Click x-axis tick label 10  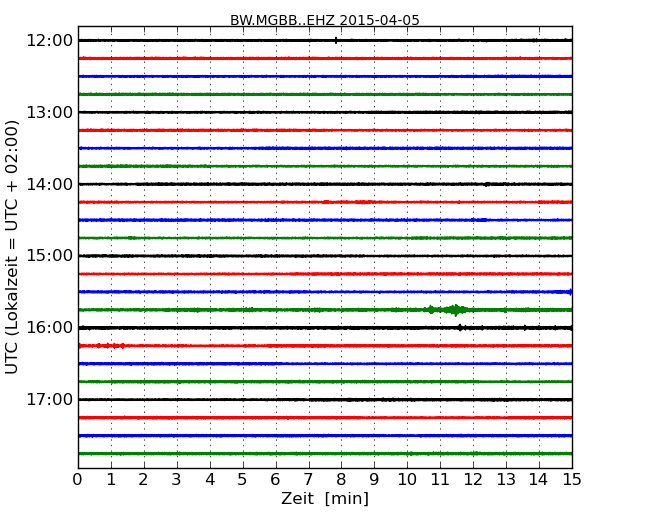click(x=407, y=480)
